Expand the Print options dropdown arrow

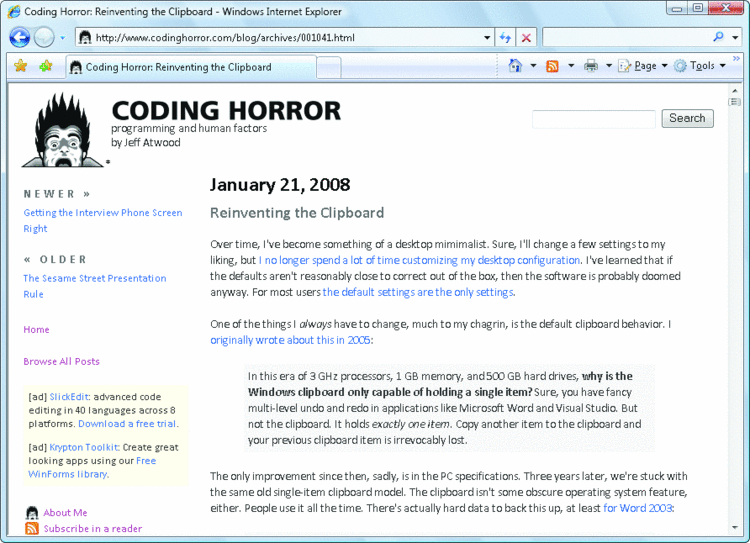coord(609,66)
